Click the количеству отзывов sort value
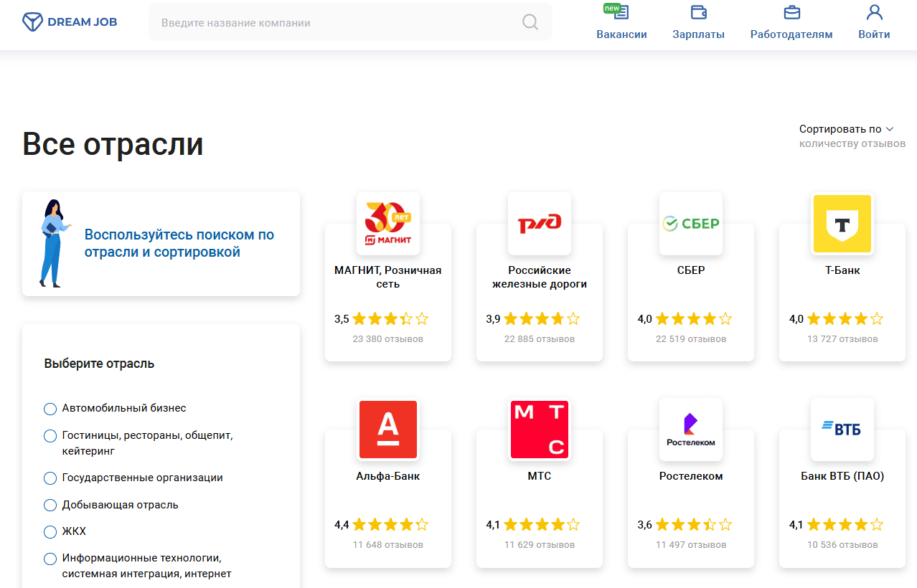 point(852,143)
